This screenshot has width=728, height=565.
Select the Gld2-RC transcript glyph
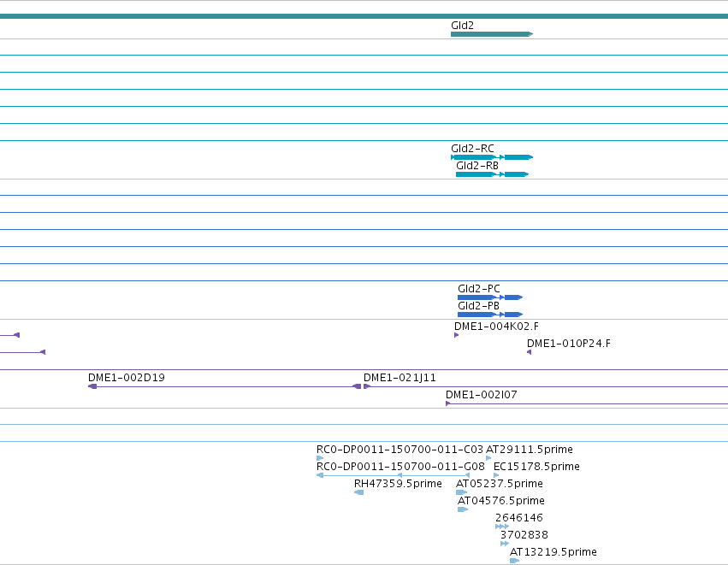(492, 157)
